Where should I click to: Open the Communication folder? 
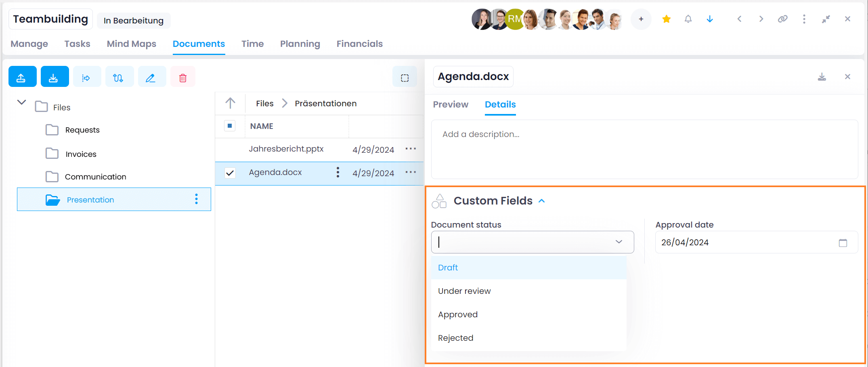tap(95, 177)
